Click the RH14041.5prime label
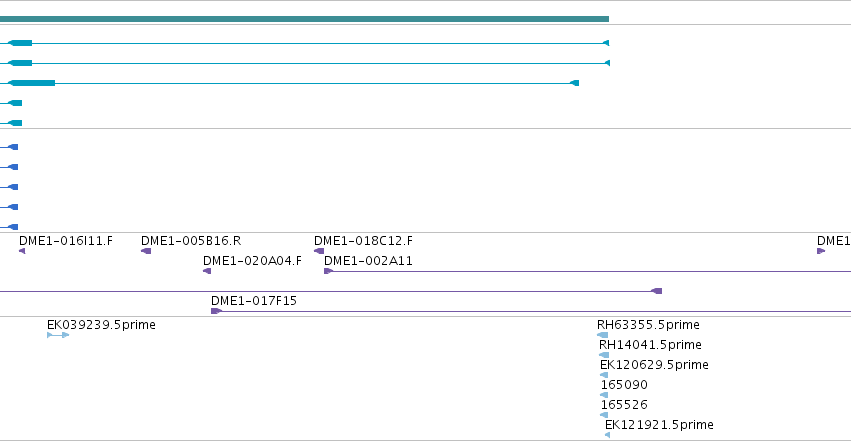This screenshot has height=441, width=851. (x=650, y=345)
